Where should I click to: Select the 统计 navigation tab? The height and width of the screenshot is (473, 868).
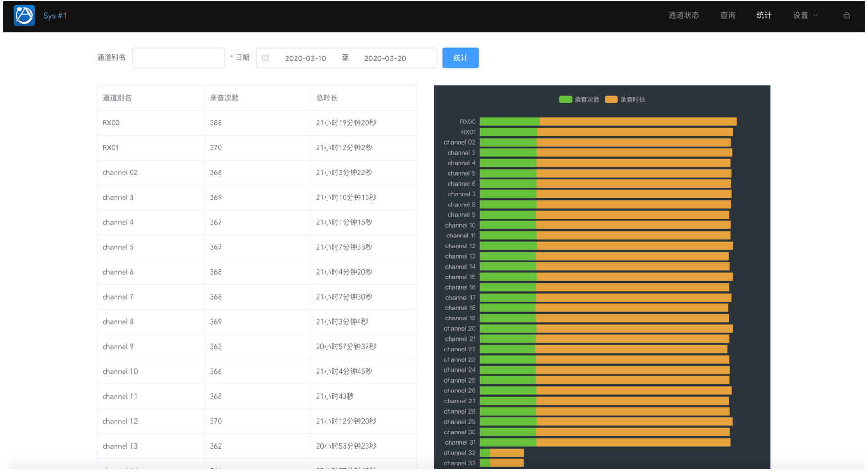(x=763, y=16)
